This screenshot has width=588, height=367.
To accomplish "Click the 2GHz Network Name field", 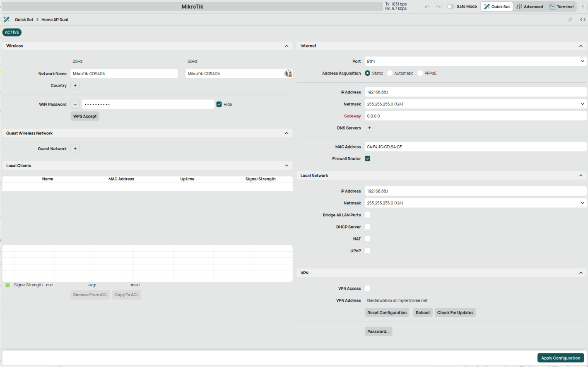I will pyautogui.click(x=124, y=74).
